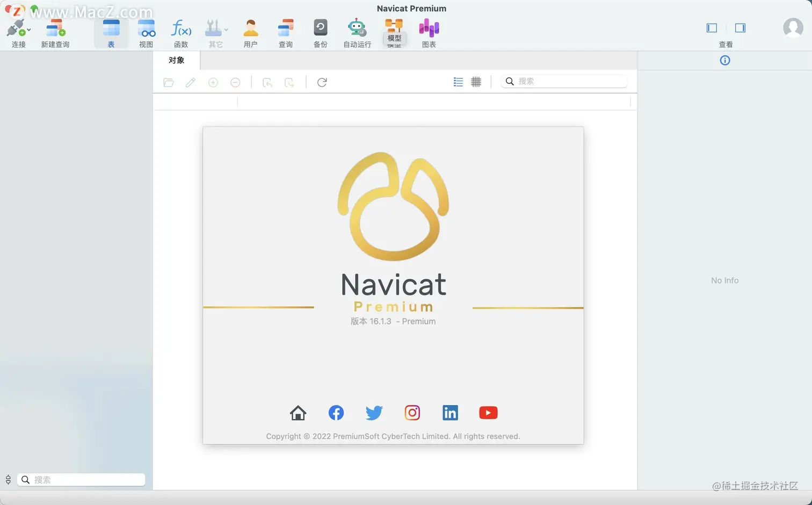812x505 pixels.
Task: Click the info icon in right pane
Action: coord(725,60)
